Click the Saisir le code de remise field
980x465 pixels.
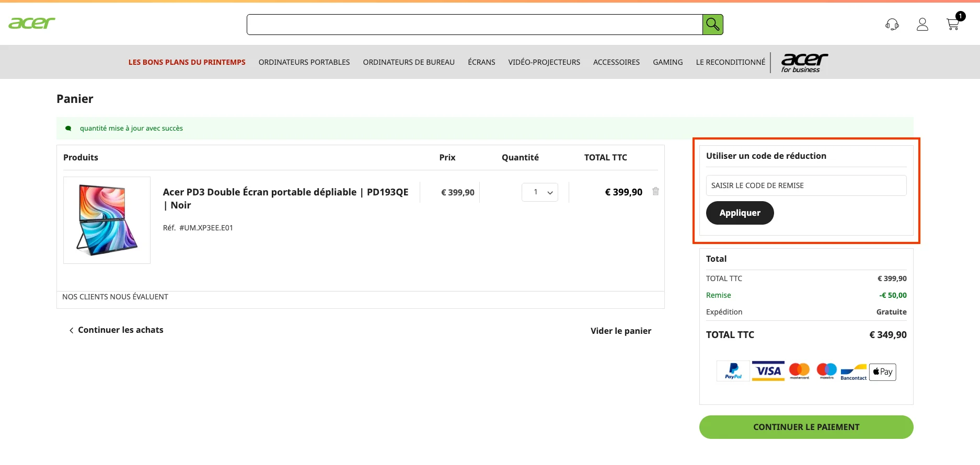(x=806, y=185)
